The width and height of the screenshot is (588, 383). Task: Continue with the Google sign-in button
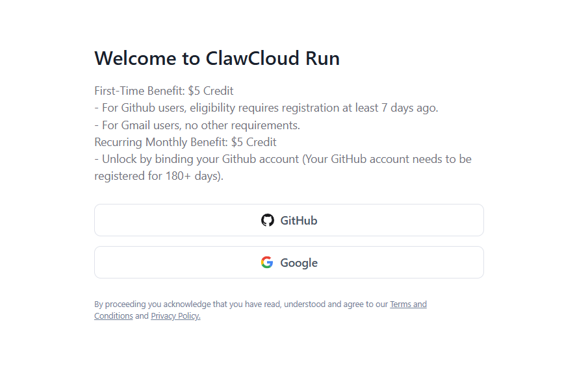point(288,262)
